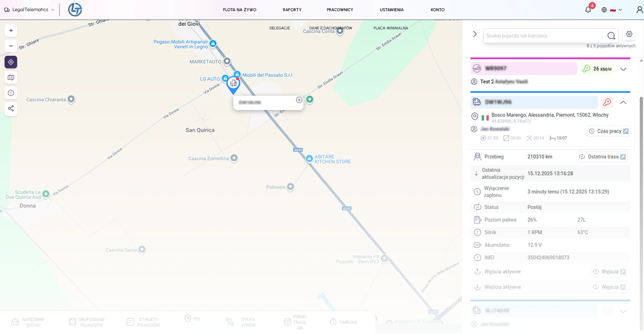Screen dimensions: 644x334
Task: Expand the WR9097 vehicle details
Action: tap(623, 69)
